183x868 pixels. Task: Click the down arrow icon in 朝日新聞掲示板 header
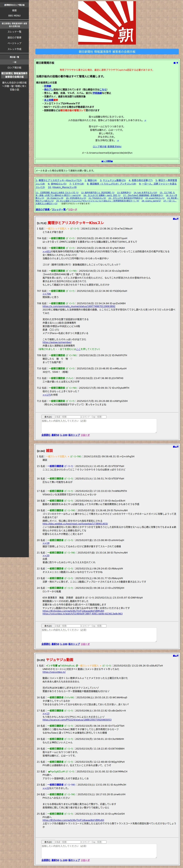point(177,63)
